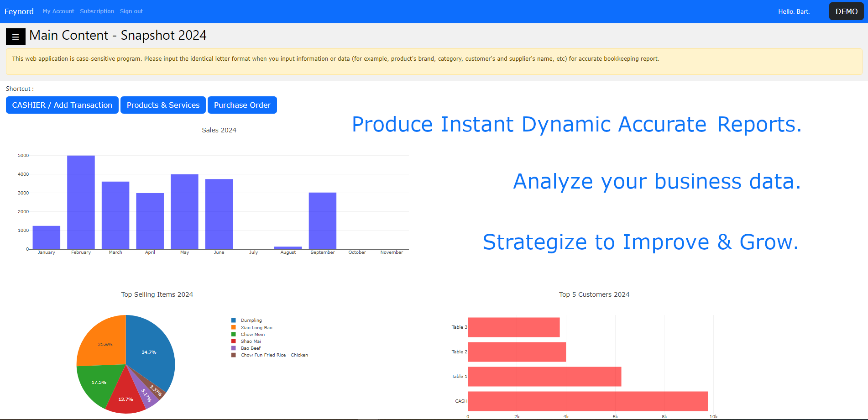The image size is (868, 420).
Task: Open the hamburger sidebar menu
Action: click(x=16, y=37)
